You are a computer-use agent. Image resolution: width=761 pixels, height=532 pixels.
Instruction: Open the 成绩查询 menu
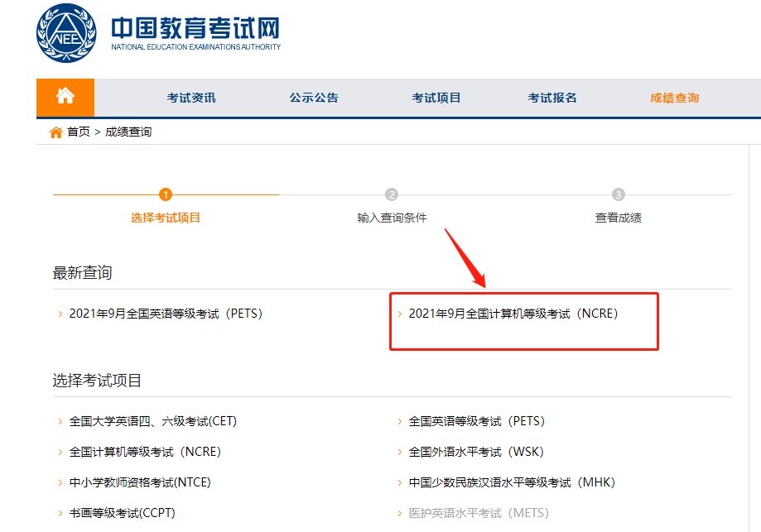[x=675, y=98]
